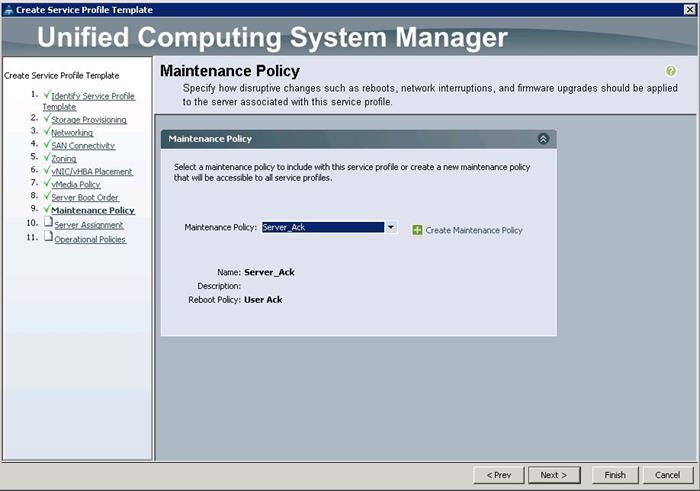Viewport: 700px width, 491px height.
Task: Select the Maintenance Policy step in sidebar
Action: point(93,210)
